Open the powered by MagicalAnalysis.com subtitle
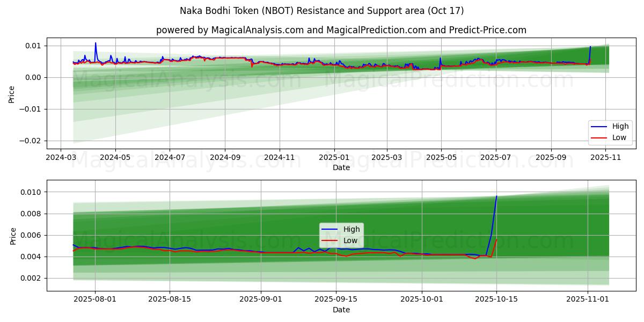Image resolution: width=644 pixels, height=322 pixels. (341, 30)
